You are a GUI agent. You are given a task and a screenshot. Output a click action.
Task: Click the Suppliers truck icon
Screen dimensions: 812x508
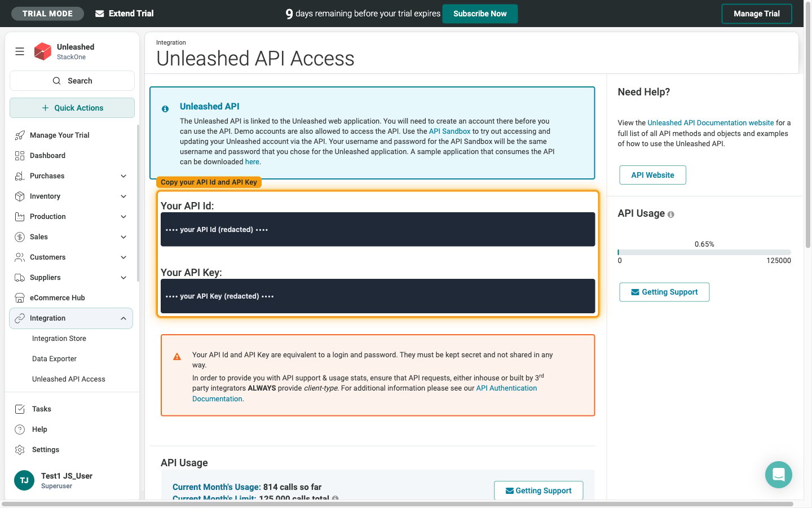tap(20, 278)
